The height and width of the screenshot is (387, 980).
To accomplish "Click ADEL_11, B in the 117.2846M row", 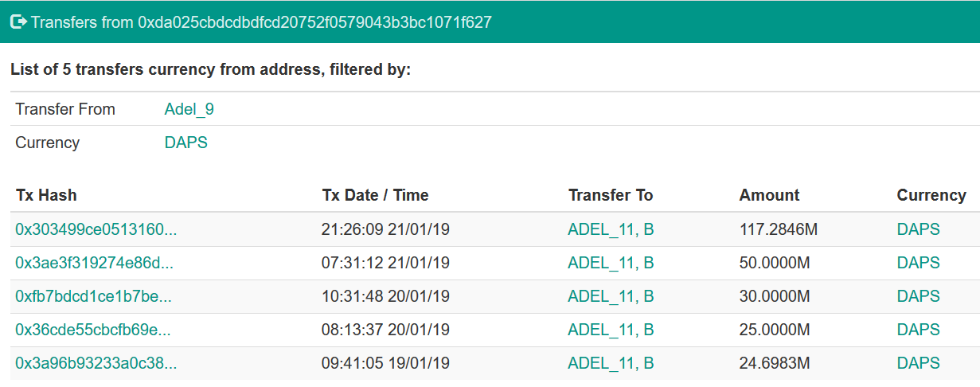I will pos(611,229).
